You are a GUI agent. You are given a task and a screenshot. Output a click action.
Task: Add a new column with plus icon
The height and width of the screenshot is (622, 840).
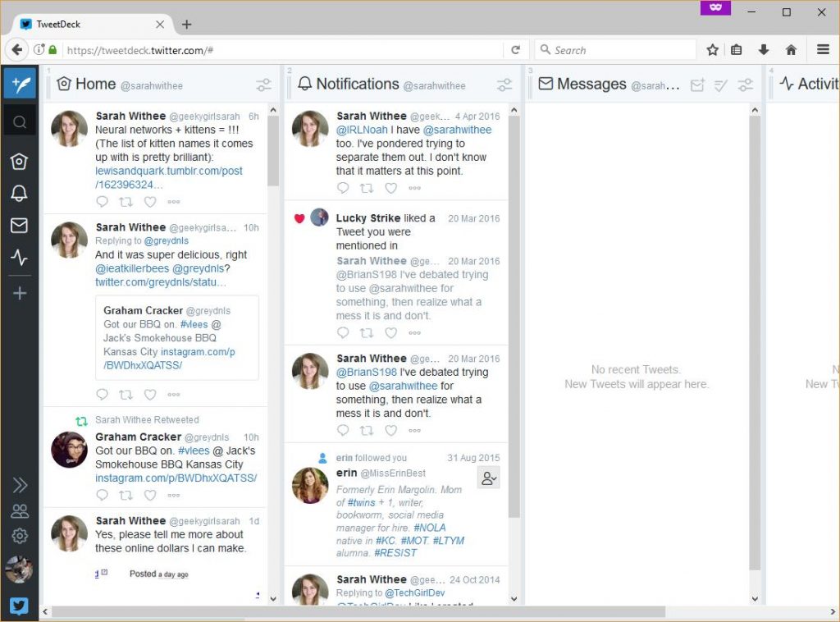[x=20, y=293]
